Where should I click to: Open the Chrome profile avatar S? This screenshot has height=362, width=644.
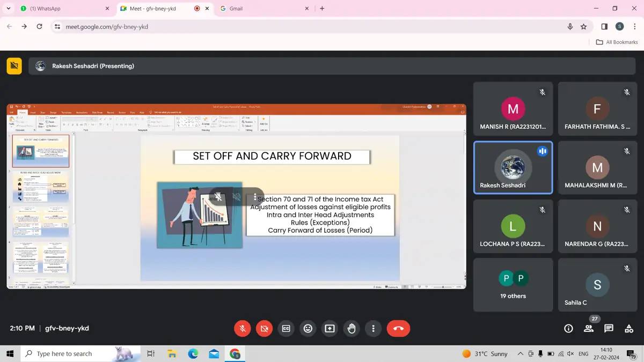coord(619,26)
